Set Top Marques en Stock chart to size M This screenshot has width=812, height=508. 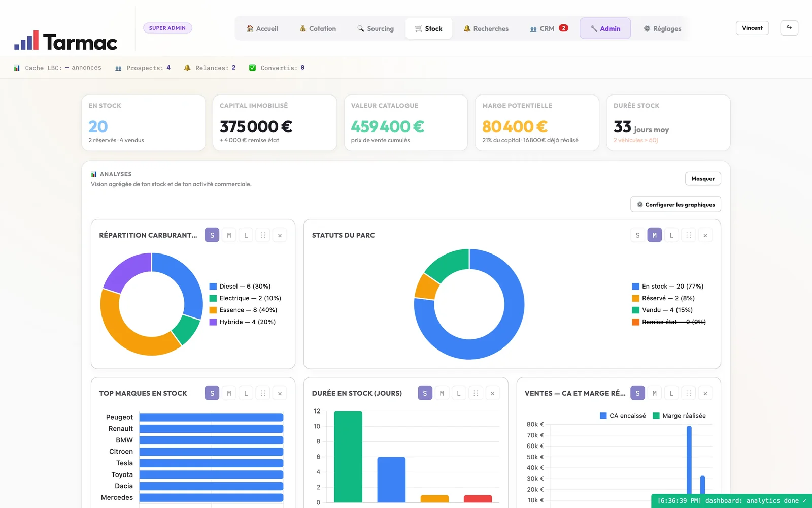(x=229, y=393)
